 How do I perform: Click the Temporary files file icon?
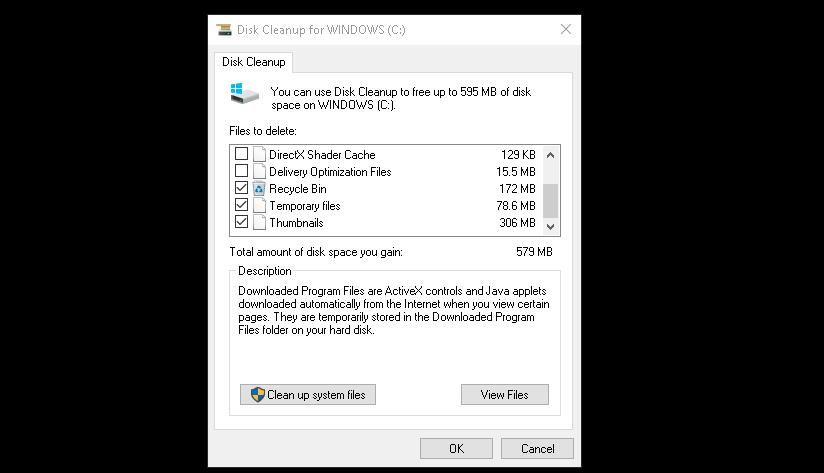pos(259,205)
